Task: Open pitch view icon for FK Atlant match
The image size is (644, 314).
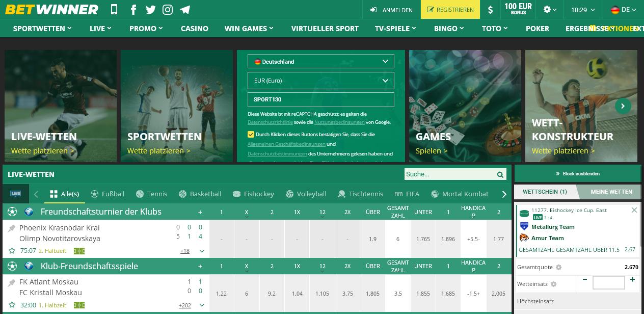Action: point(79,305)
